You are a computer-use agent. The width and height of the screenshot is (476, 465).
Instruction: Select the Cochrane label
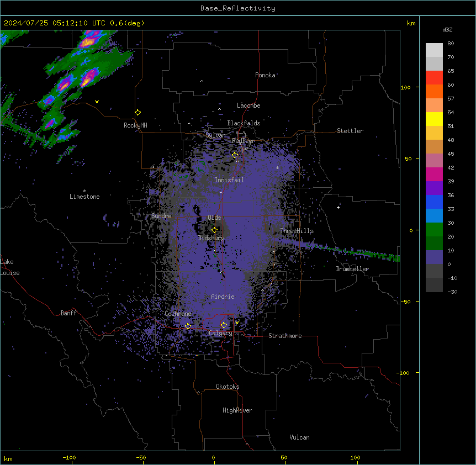coord(178,314)
